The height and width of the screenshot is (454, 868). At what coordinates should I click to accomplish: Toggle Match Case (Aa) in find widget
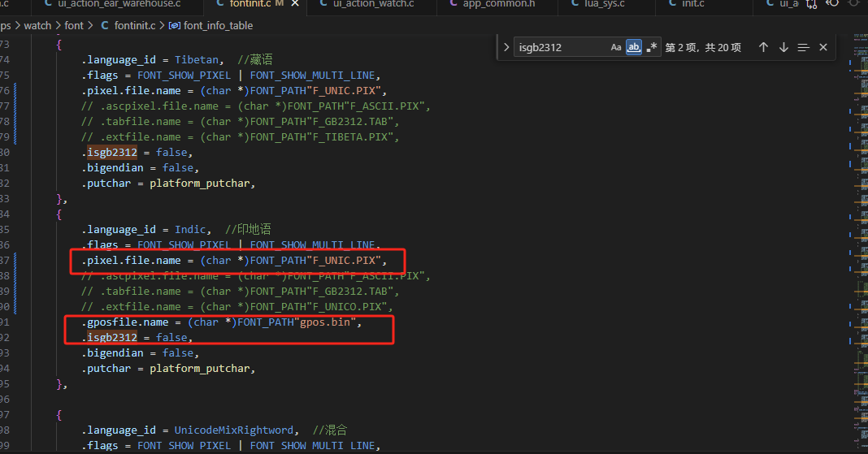point(615,48)
